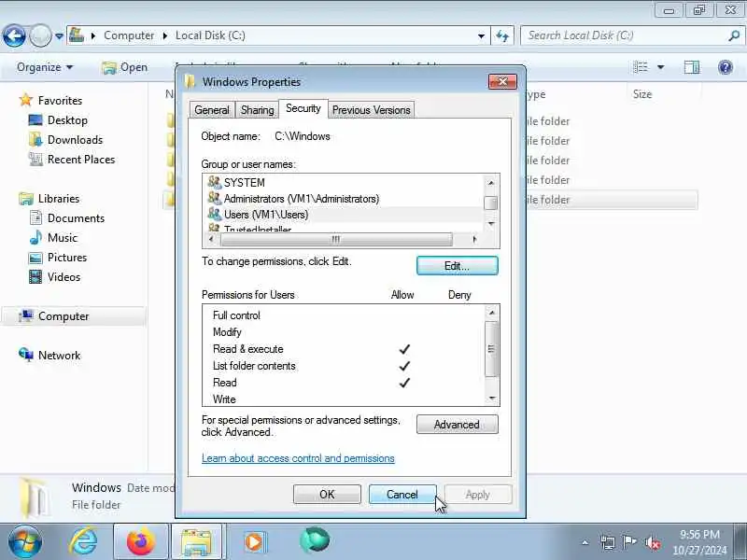This screenshot has height=560, width=747.
Task: Open the recent pages dropdown arrow
Action: 59,36
